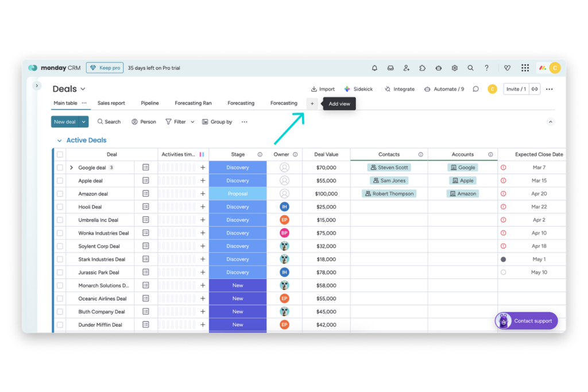Image resolution: width=588 pixels, height=392 pixels.
Task: Check the Amazon deal row checkbox
Action: click(x=60, y=194)
